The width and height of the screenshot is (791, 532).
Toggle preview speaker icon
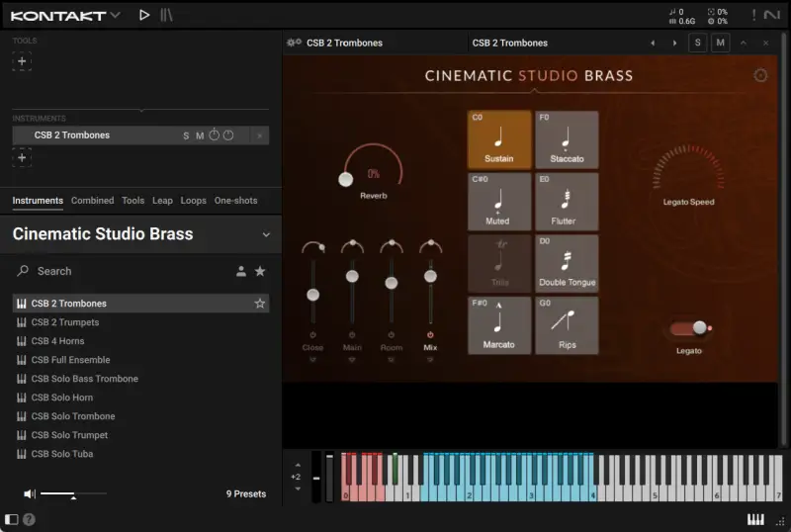(x=30, y=493)
